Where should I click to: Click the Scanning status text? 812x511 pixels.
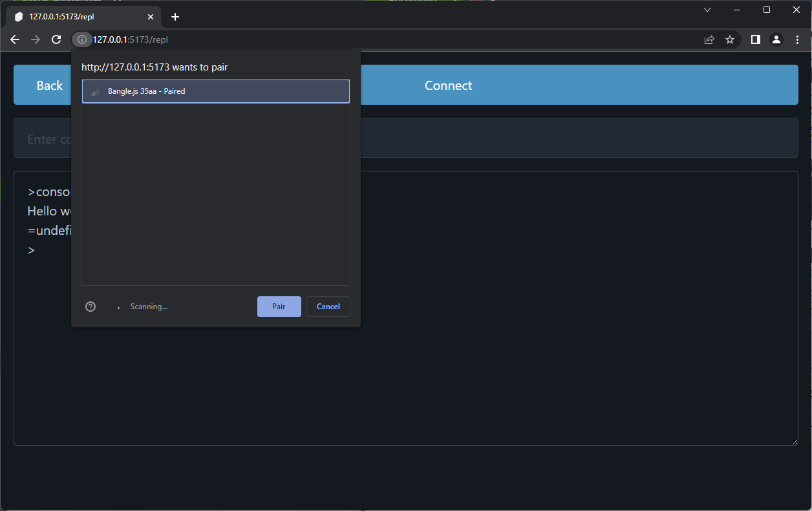click(x=149, y=307)
